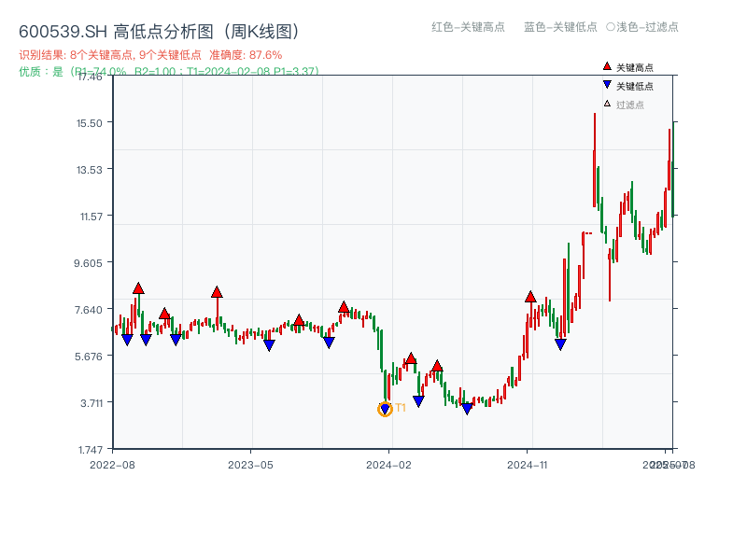This screenshot has width=747, height=560.
Task: Click the 2023-05 x-axis date label
Action: point(250,464)
